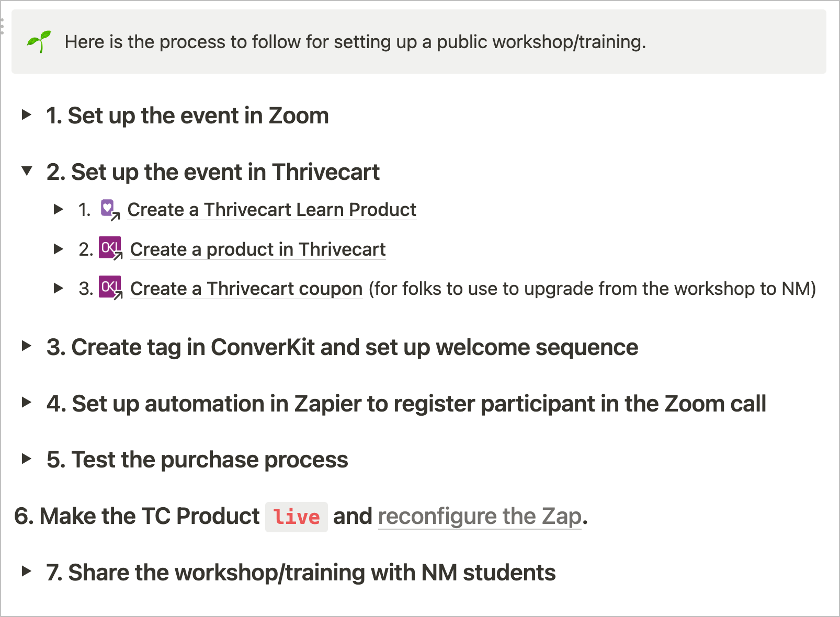Click the drag handle dots at left edge
Screen dimensions: 840x617
(x=2, y=26)
